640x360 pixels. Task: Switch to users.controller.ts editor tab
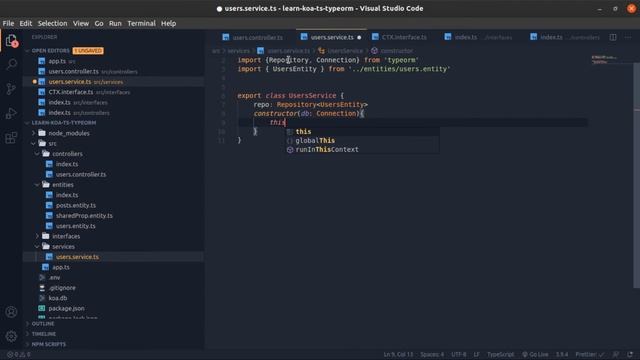pos(253,37)
